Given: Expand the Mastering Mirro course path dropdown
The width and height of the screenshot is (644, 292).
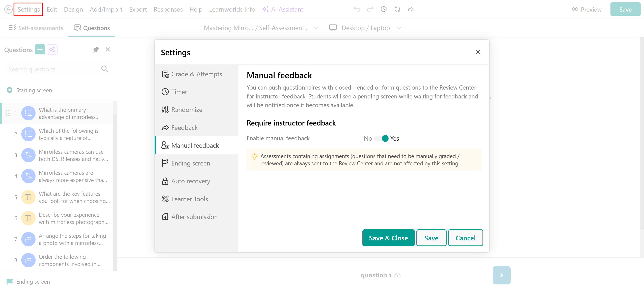Looking at the screenshot, I should (x=316, y=28).
